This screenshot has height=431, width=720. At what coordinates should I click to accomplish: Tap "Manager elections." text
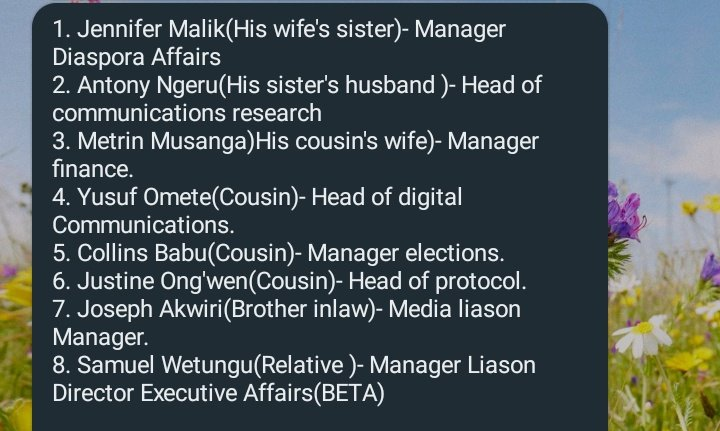[x=406, y=253]
